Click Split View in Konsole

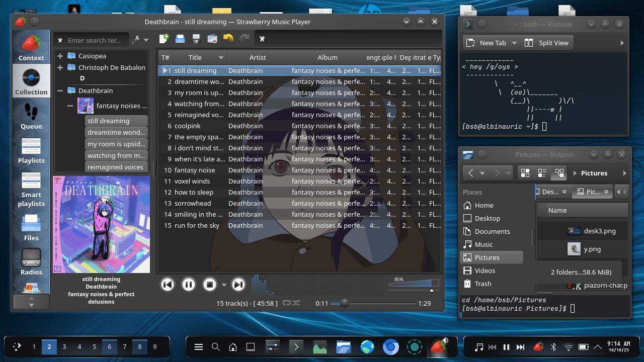point(547,43)
